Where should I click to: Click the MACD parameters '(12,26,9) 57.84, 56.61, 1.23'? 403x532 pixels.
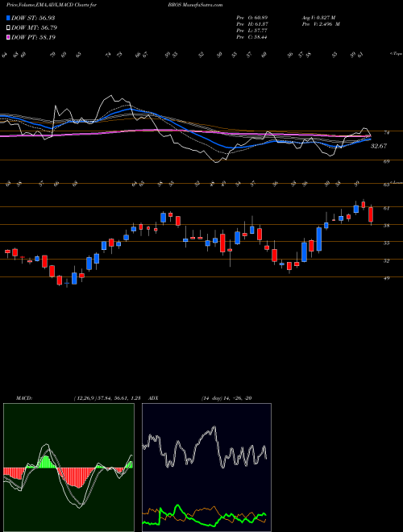(x=106, y=398)
